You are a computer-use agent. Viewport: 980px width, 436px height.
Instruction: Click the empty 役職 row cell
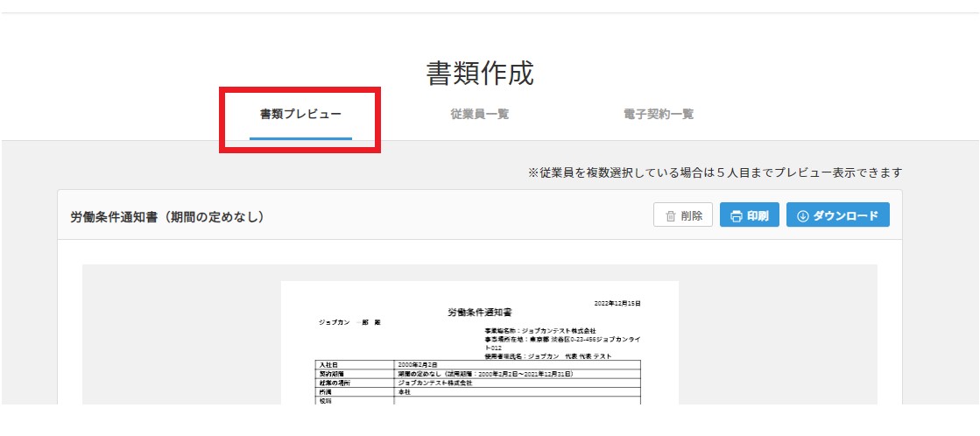coord(517,401)
